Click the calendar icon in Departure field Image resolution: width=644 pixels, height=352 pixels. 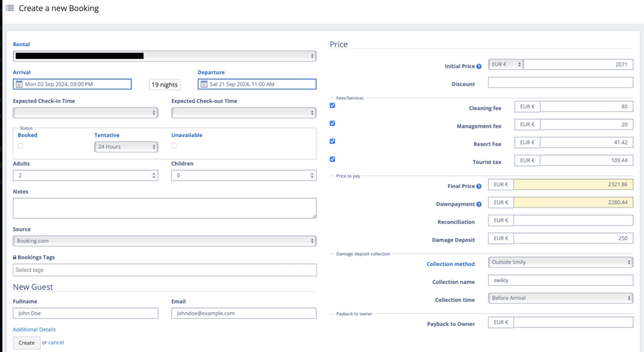(x=204, y=84)
